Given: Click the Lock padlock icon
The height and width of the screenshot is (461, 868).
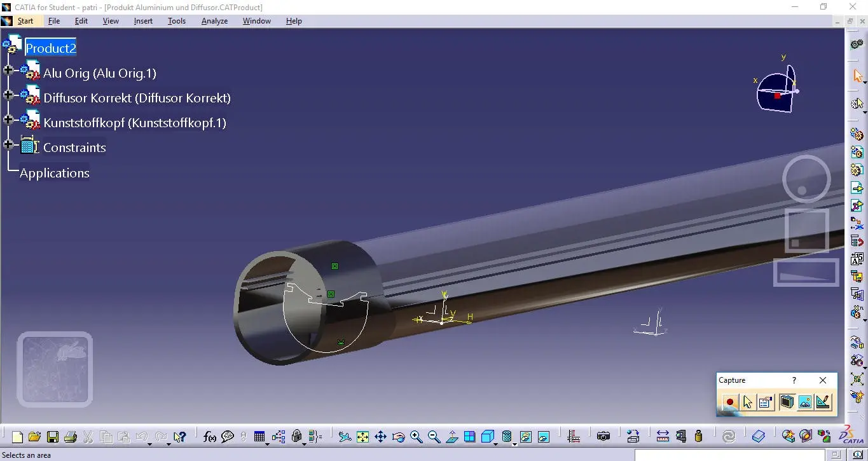Looking at the screenshot, I should (296, 437).
